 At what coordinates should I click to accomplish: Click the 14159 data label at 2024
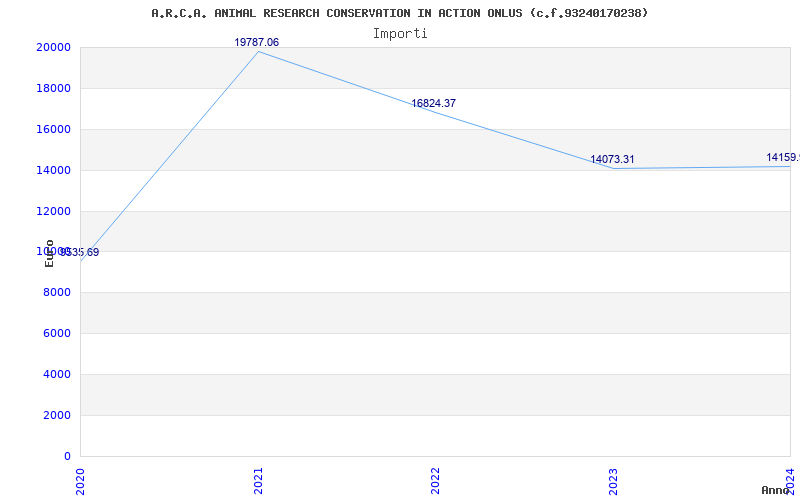[x=783, y=158]
